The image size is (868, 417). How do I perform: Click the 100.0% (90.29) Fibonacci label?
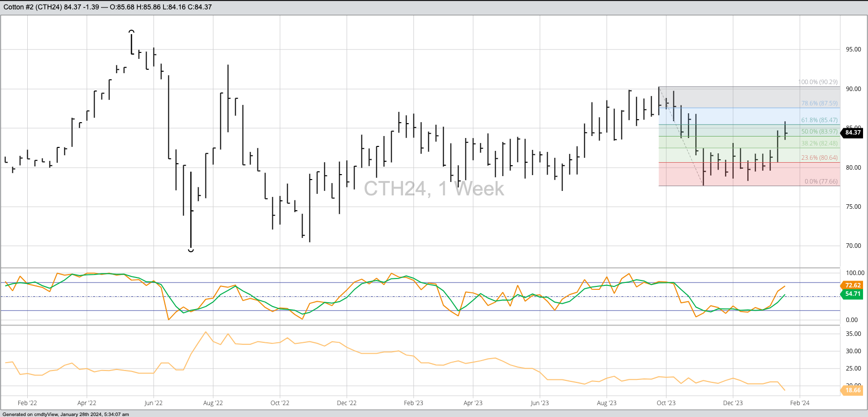tap(817, 82)
